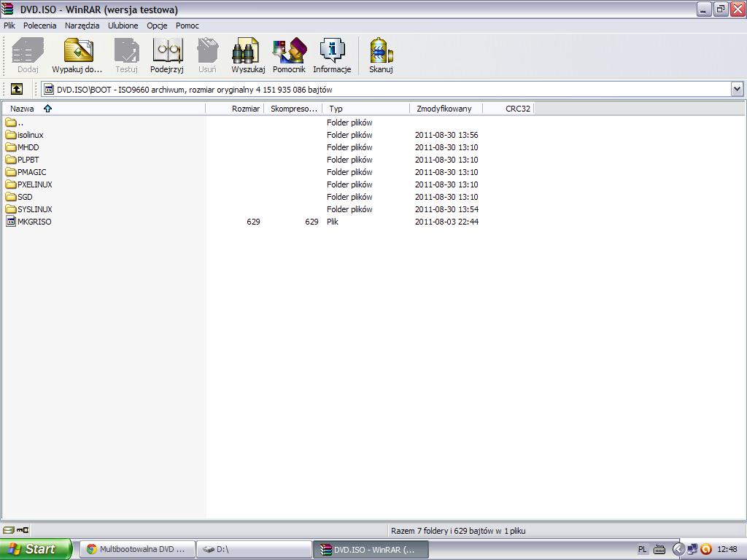
Task: Open the Opcje menu
Action: [157, 26]
